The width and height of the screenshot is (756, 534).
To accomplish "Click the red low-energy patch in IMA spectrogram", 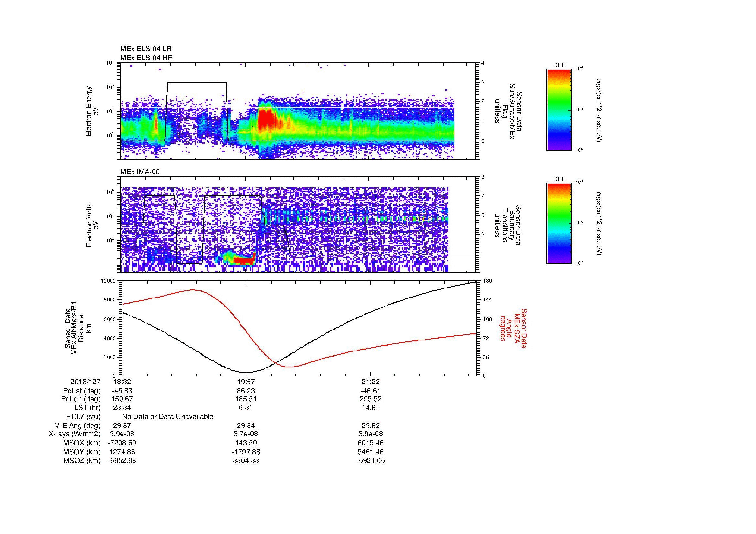I will tap(244, 261).
